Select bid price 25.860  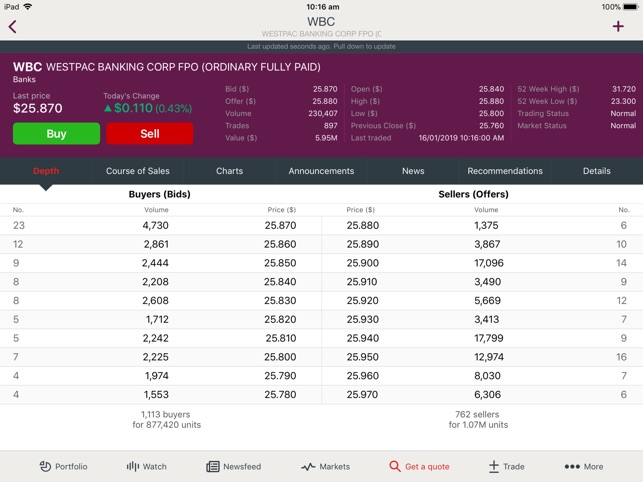point(280,244)
